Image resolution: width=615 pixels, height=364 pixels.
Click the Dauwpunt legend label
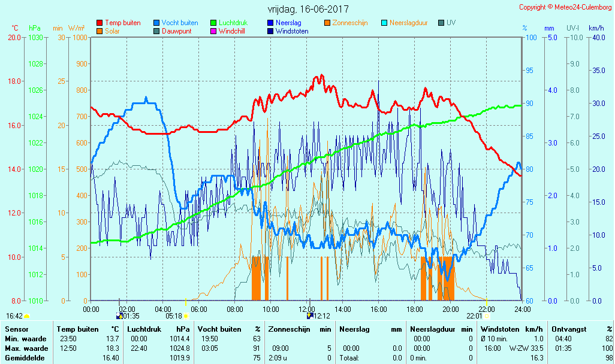(176, 31)
